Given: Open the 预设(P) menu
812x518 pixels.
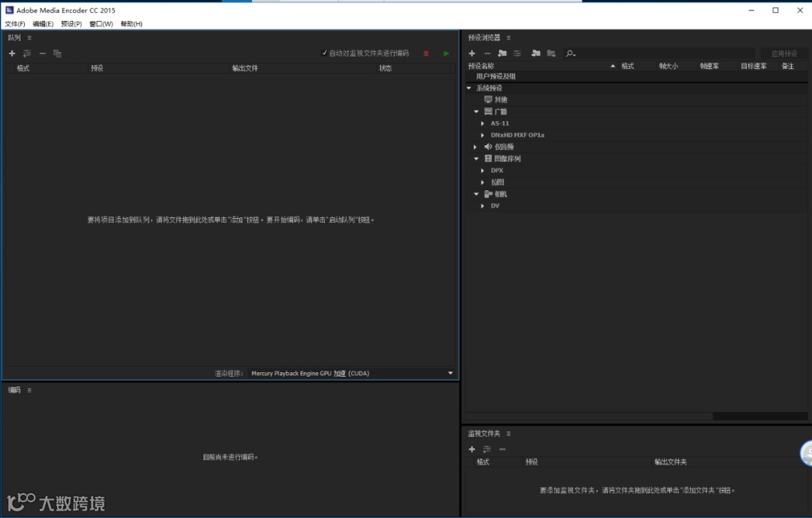Looking at the screenshot, I should point(71,24).
